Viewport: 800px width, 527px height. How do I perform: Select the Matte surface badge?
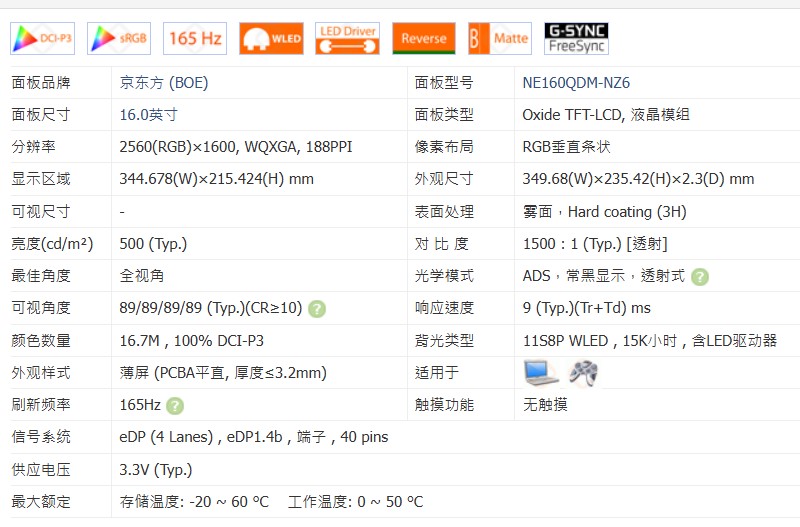point(500,39)
